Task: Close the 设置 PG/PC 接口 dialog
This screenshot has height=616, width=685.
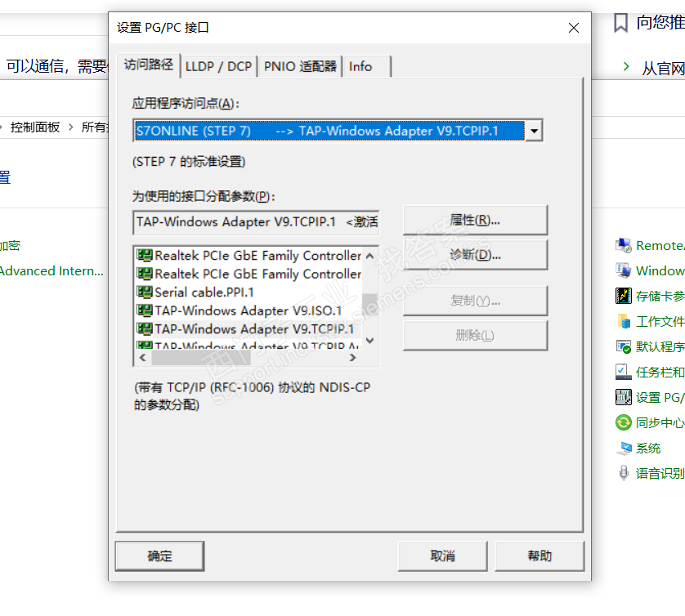Action: 574,28
